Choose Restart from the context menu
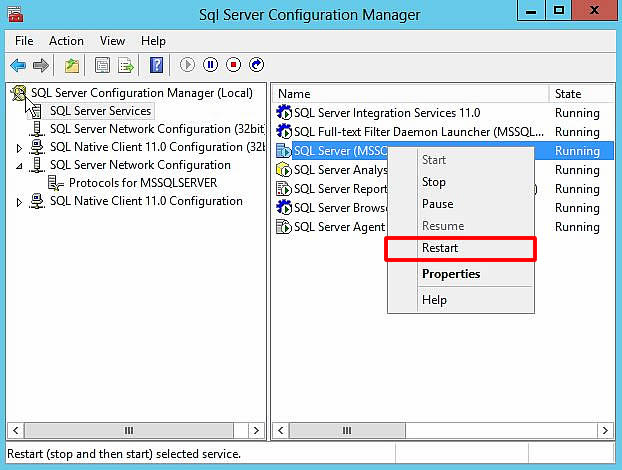This screenshot has width=622, height=470. point(440,248)
